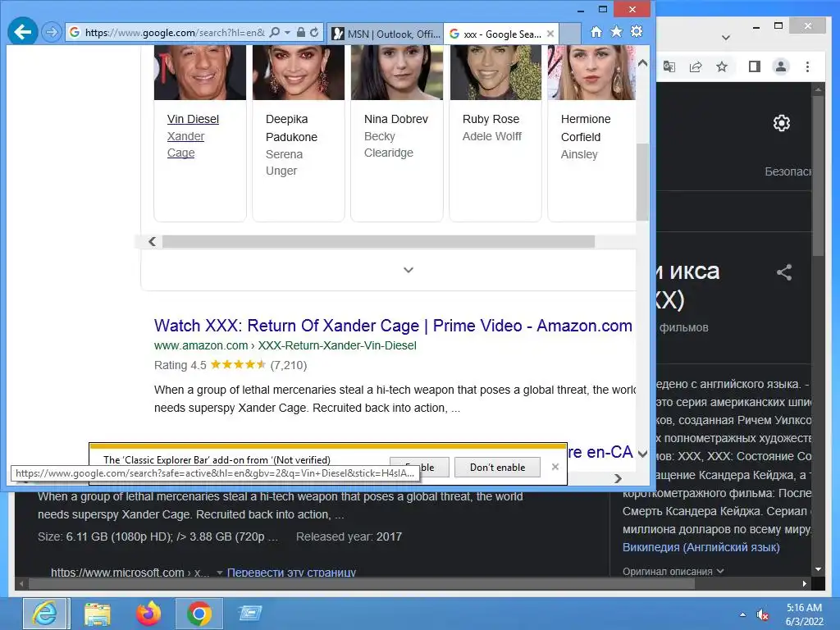
Task: Expand Оригинал описания dropdown
Action: 673,571
